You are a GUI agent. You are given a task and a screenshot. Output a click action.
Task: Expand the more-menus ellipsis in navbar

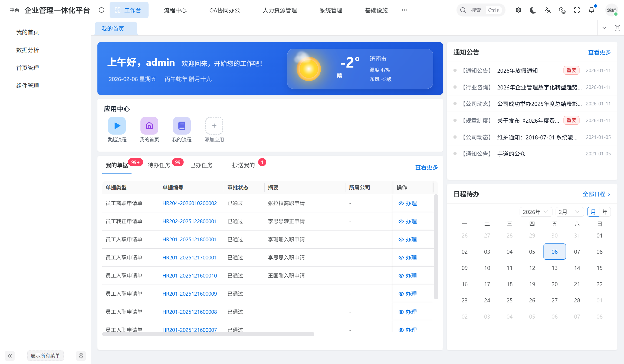point(404,10)
